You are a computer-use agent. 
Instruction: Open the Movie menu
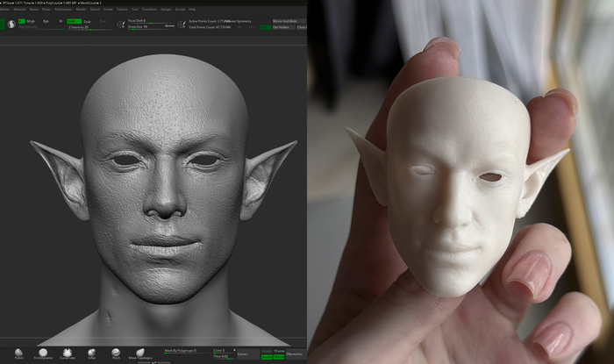[34, 9]
